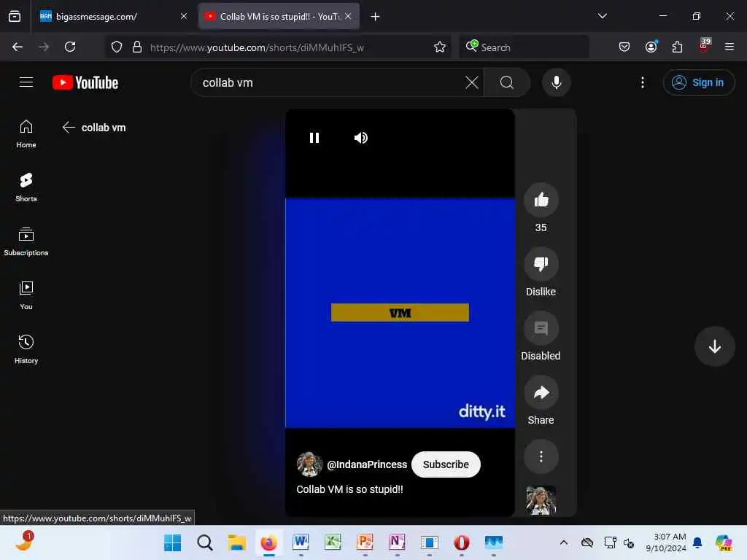Pause the playing Short video
The image size is (747, 560).
[x=314, y=138]
